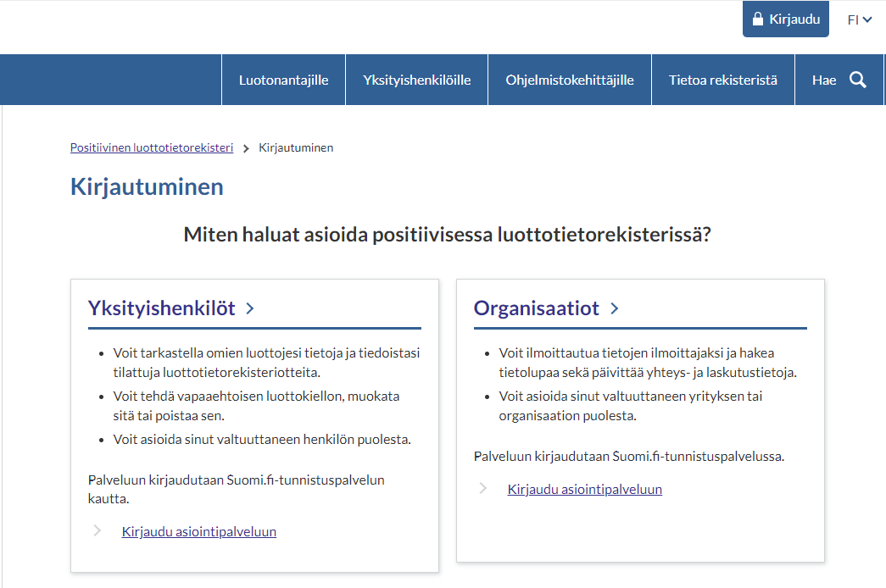Open the Organisaatiot heading link
Screen dimensions: 886x588
click(537, 308)
